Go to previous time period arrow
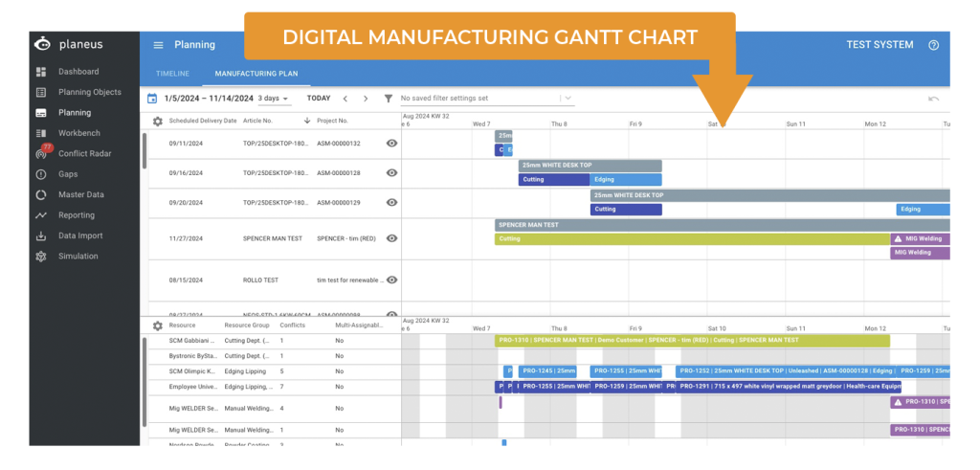 345,99
